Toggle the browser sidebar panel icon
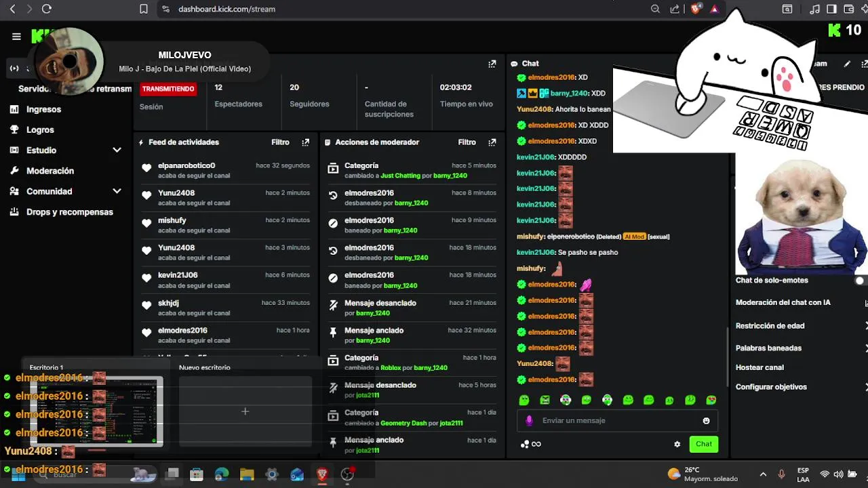The width and height of the screenshot is (868, 488). tap(831, 9)
